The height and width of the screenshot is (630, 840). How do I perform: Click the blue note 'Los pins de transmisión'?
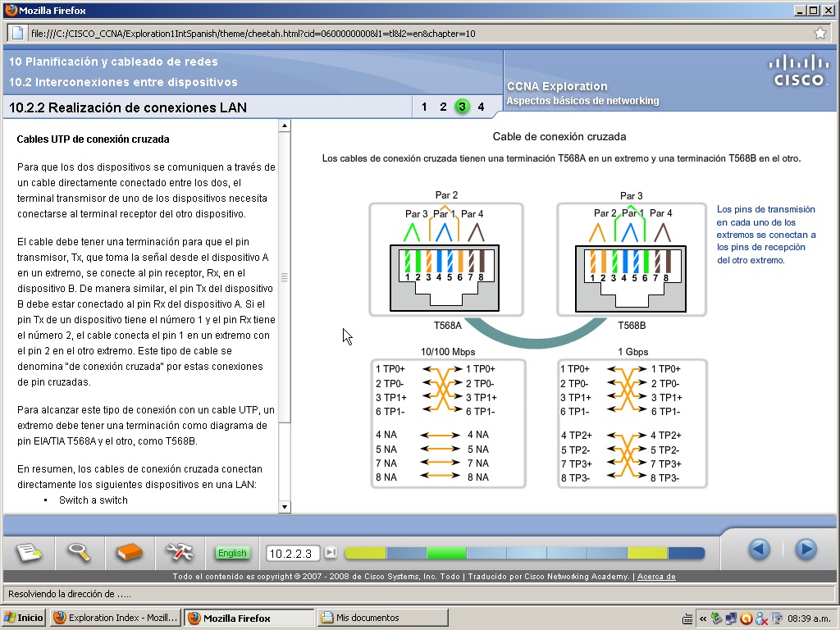[766, 235]
